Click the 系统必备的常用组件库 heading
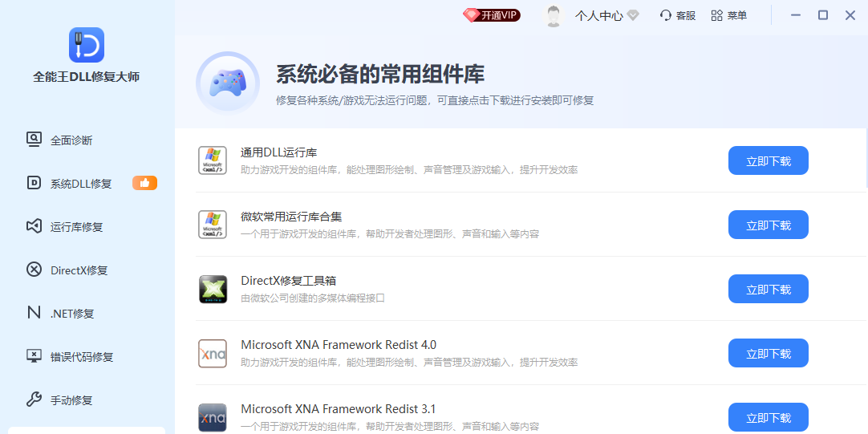The image size is (868, 434). point(380,74)
